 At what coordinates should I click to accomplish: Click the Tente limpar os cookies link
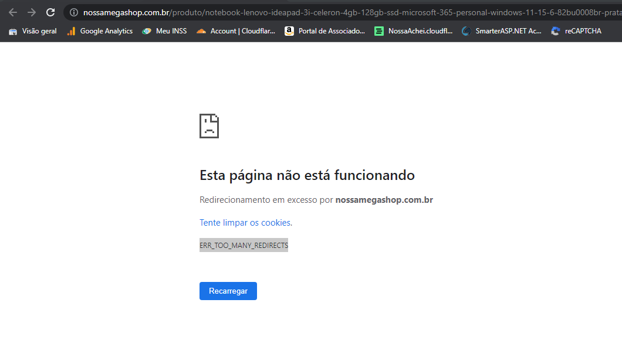(x=245, y=223)
